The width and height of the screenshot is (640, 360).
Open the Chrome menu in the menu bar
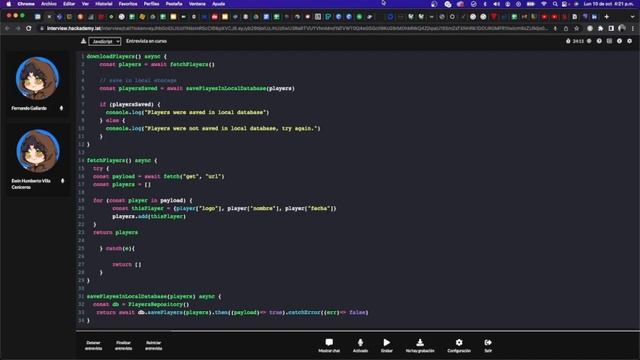point(26,4)
